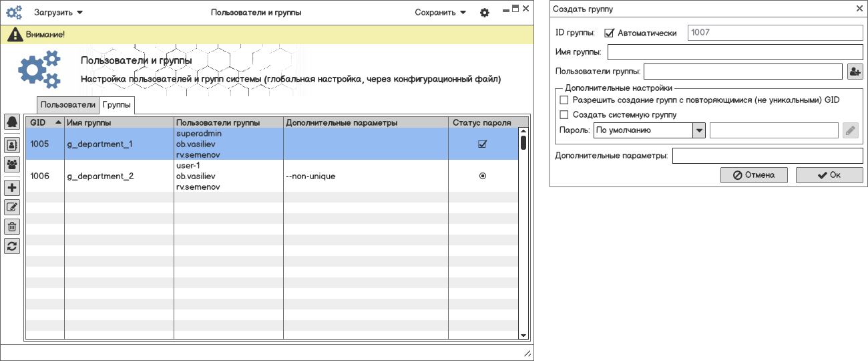
Task: Add a new group with plus icon
Action: click(12, 188)
